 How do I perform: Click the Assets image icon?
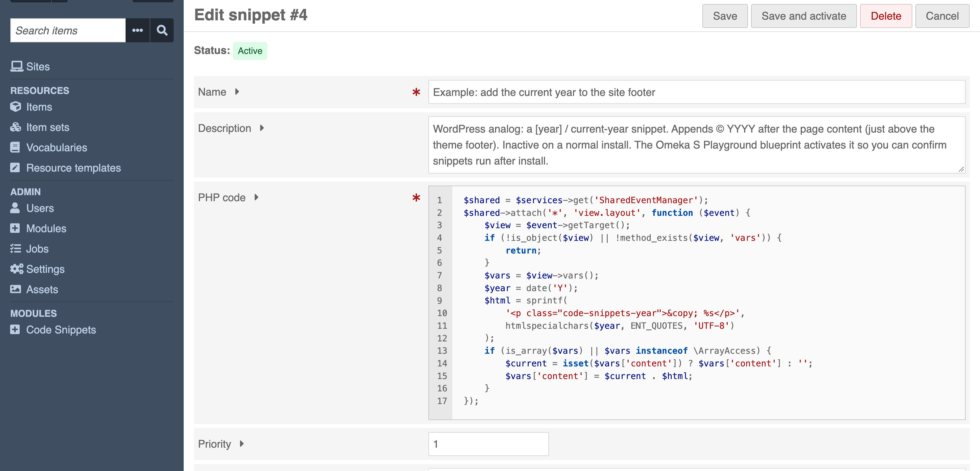(16, 289)
